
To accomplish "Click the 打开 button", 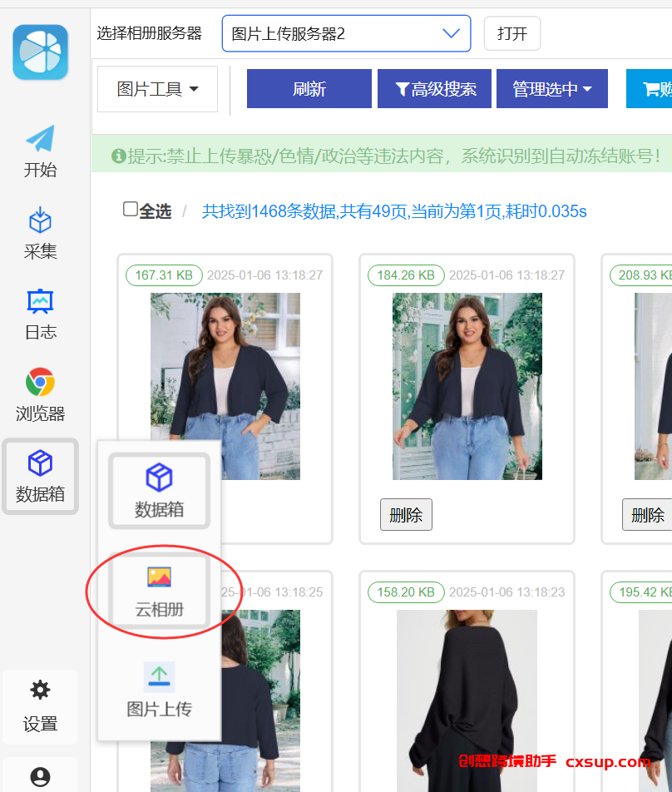I will (x=512, y=33).
